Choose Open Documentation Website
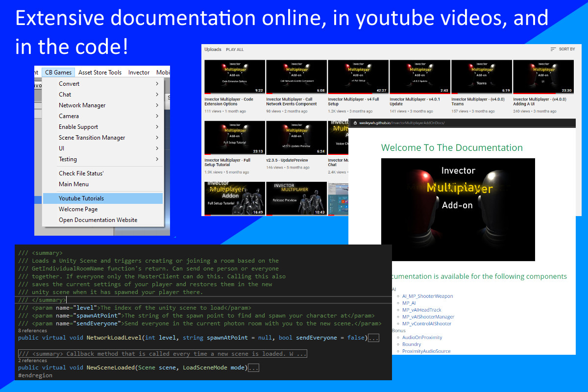This screenshot has width=588, height=392. click(98, 220)
